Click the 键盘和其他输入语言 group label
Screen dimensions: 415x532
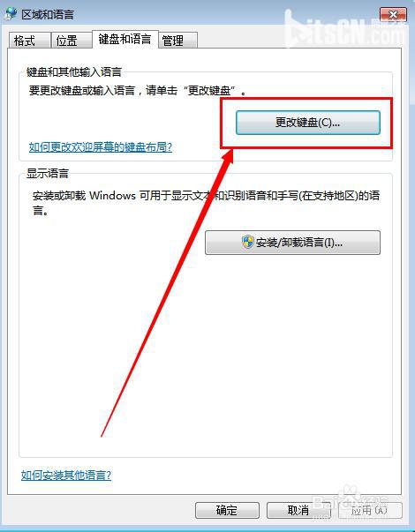coord(74,72)
